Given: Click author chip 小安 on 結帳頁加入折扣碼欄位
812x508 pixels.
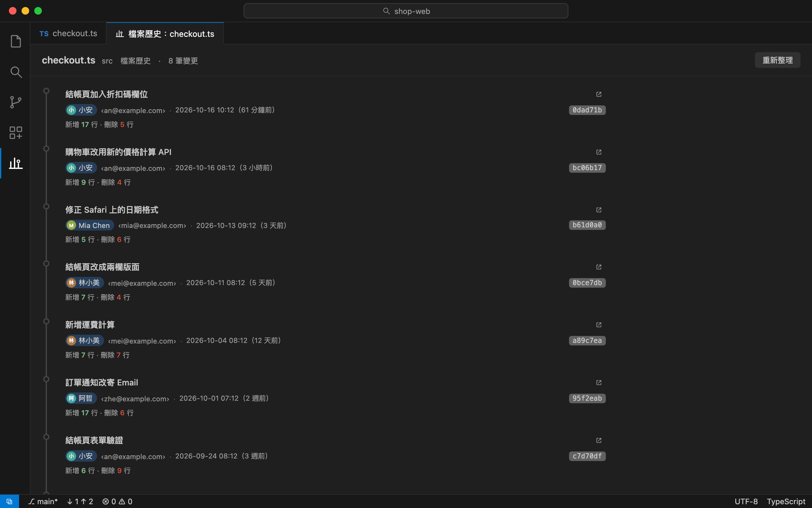Looking at the screenshot, I should (x=81, y=110).
